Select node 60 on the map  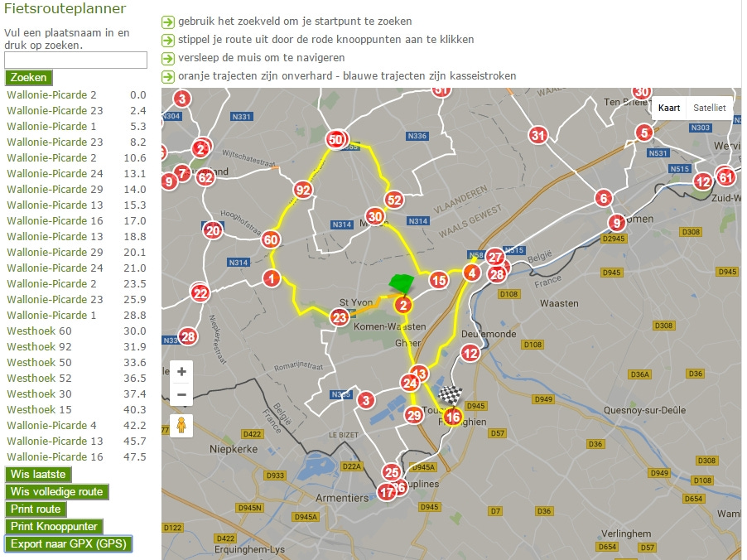(270, 239)
